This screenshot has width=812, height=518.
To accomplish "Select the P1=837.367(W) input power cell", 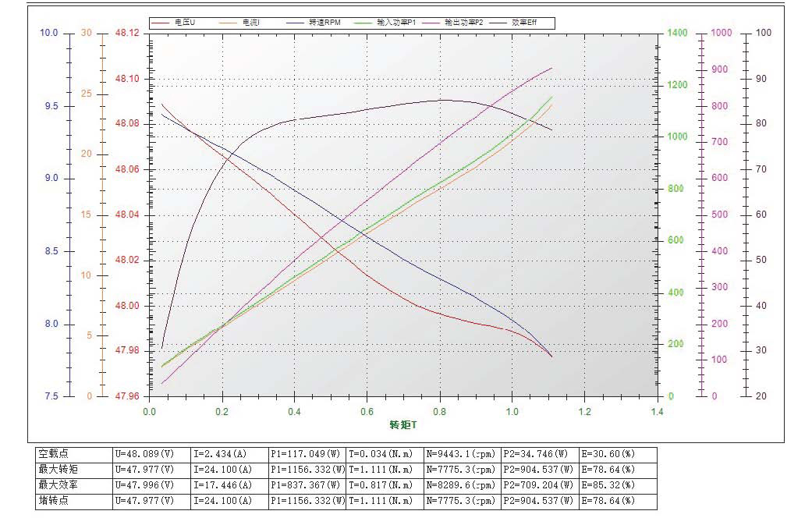I will [x=307, y=485].
